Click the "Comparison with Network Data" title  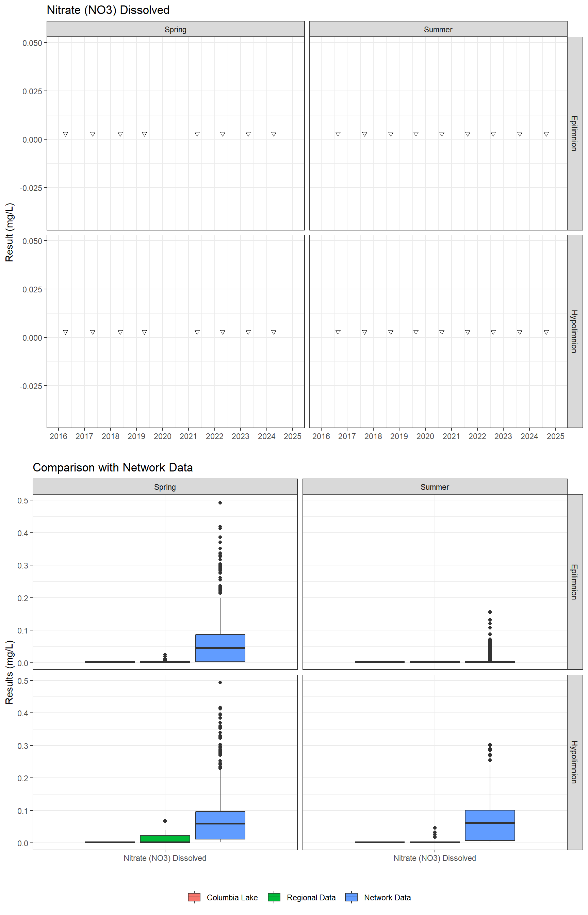tap(113, 467)
